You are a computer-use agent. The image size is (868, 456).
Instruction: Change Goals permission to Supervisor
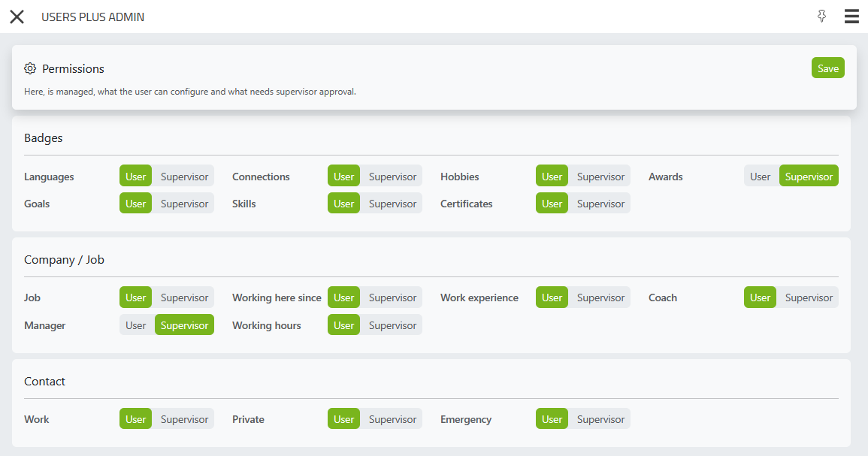click(x=184, y=204)
